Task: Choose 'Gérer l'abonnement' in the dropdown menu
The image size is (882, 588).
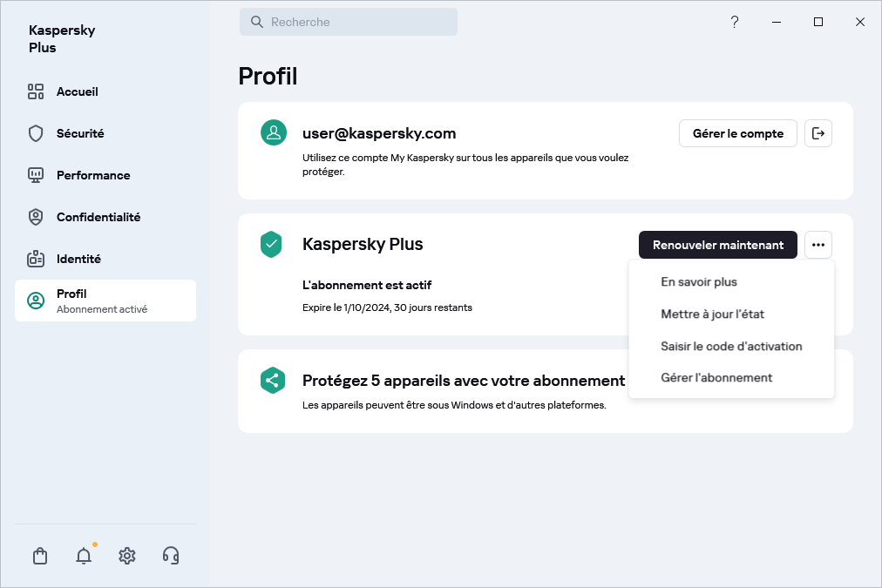Action: coord(716,377)
